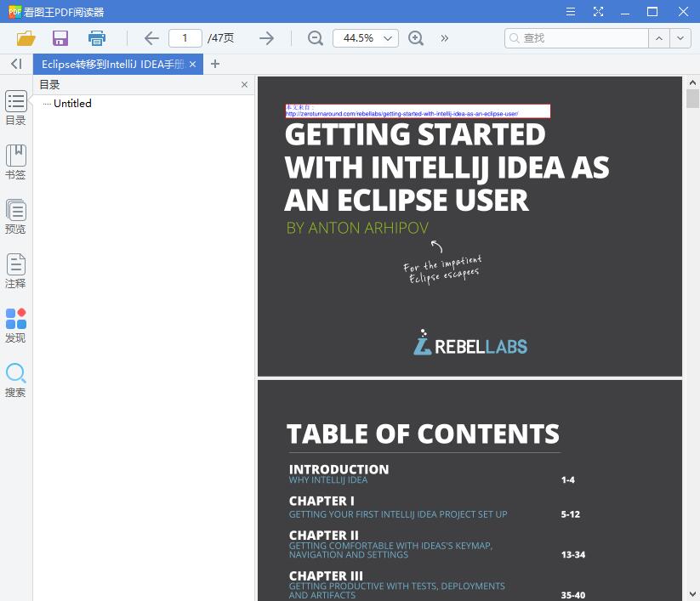Zoom in with plus magnifier

[416, 38]
